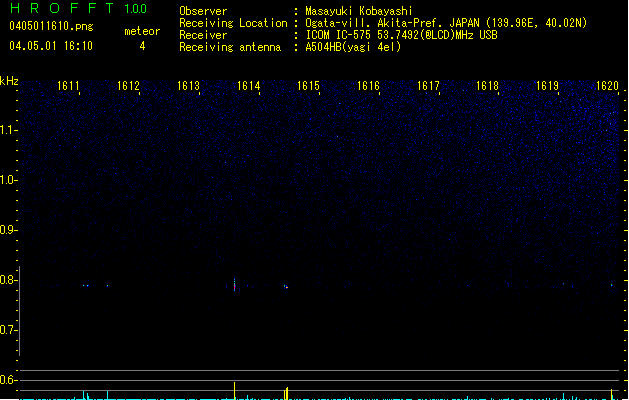629x400 pixels.
Task: Click the Observer name Masayuki Kobayashi
Action: click(x=359, y=11)
